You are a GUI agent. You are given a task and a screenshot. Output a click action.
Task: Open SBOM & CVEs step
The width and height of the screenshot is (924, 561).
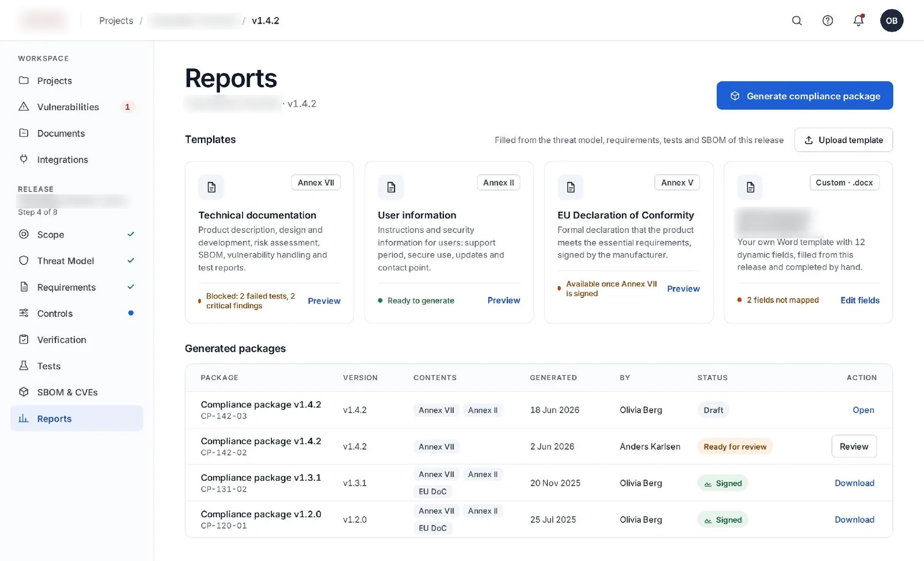tap(77, 392)
